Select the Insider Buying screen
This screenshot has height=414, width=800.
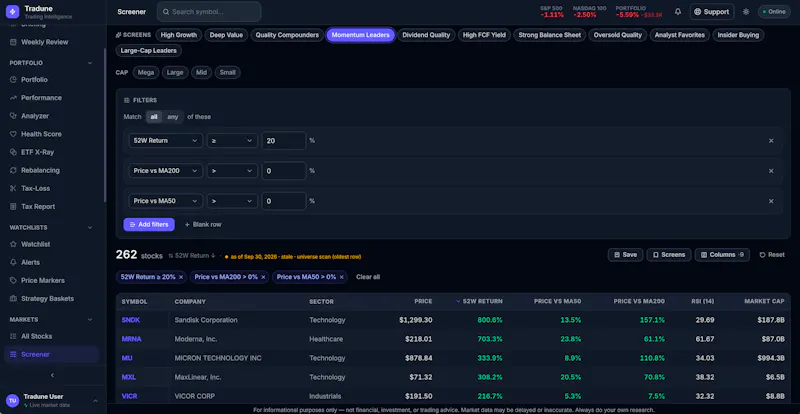tap(738, 35)
